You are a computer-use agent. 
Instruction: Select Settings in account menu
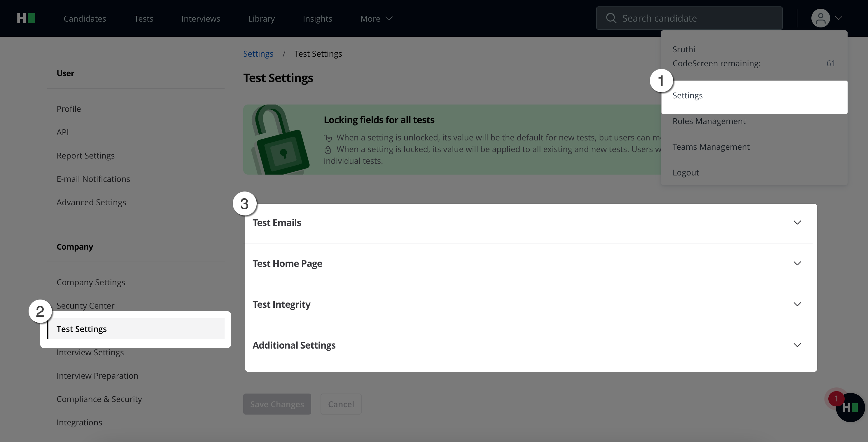coord(687,96)
